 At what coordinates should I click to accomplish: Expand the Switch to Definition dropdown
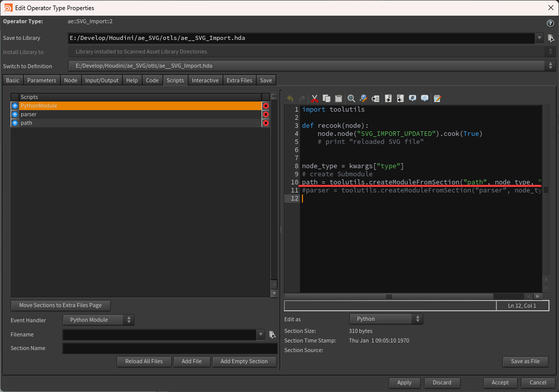coord(550,66)
